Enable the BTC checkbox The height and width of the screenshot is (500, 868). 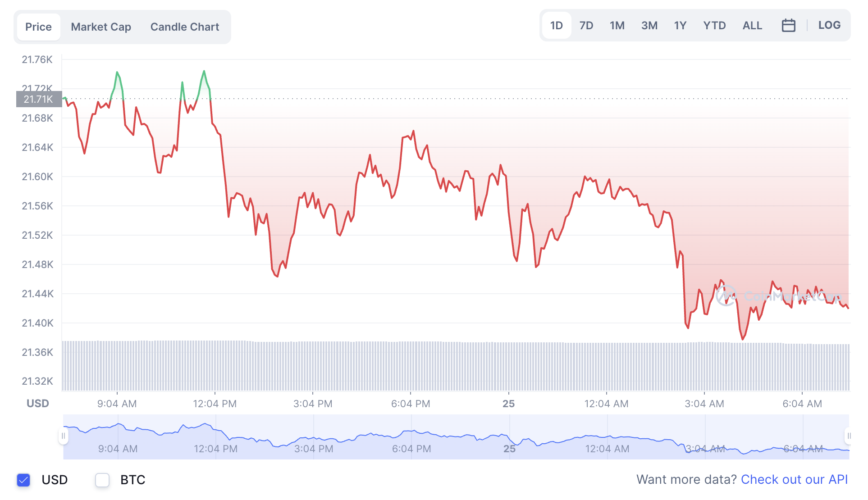[102, 480]
